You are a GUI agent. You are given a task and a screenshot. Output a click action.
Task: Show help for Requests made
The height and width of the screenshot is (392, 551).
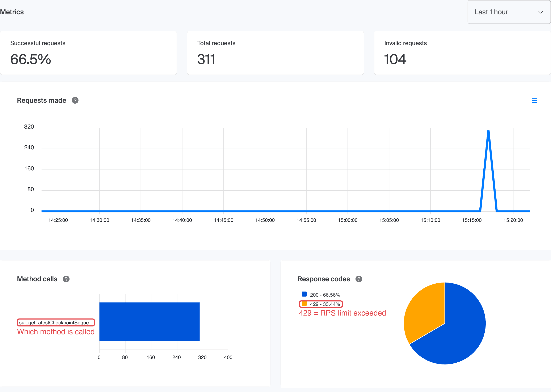point(75,100)
